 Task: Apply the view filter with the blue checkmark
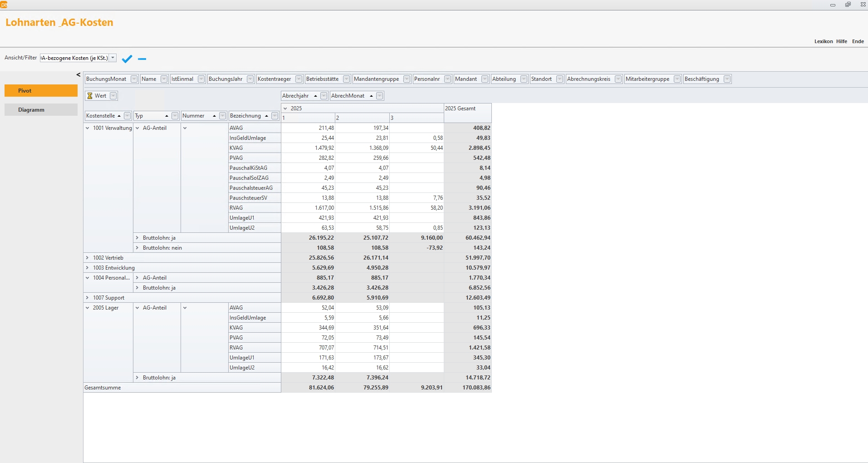coord(127,59)
